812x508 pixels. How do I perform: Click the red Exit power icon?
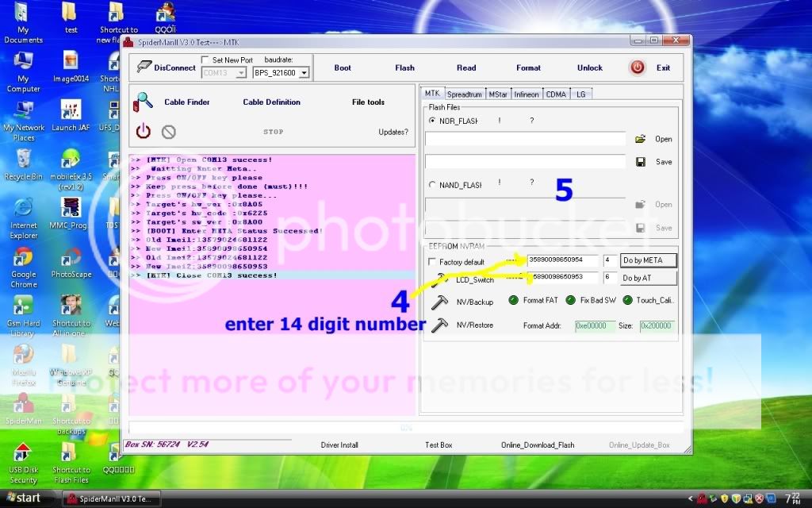637,67
